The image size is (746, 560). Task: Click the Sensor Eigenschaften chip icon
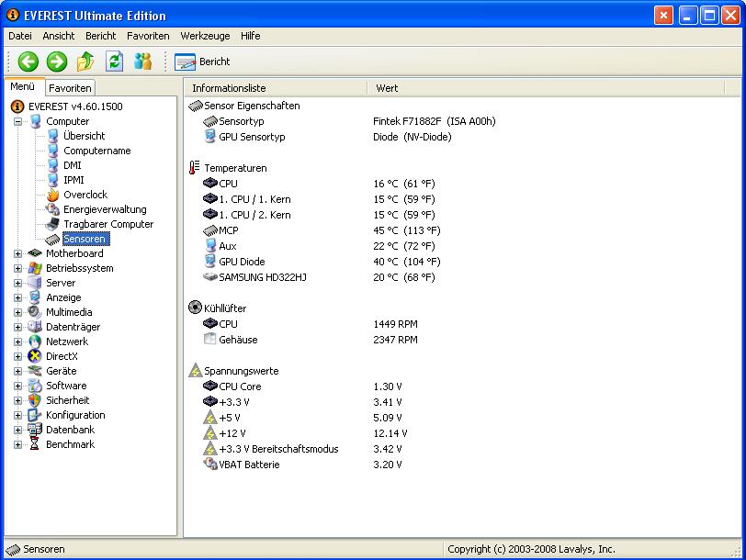196,106
